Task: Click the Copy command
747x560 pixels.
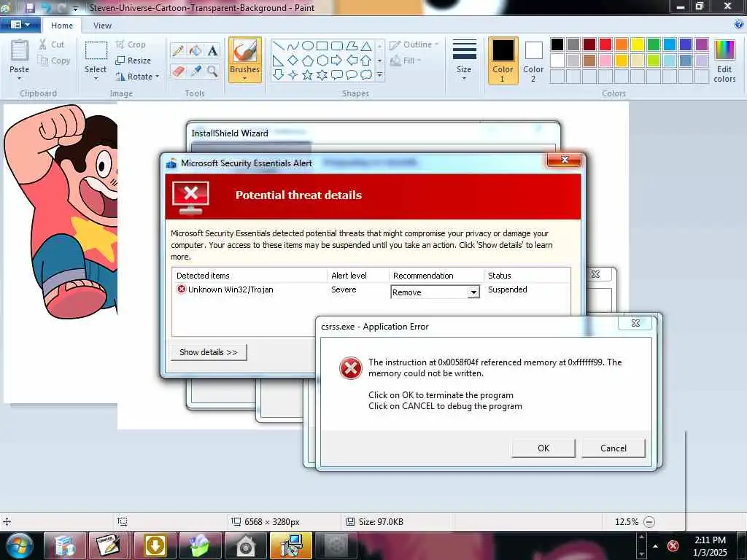Action: [54, 61]
